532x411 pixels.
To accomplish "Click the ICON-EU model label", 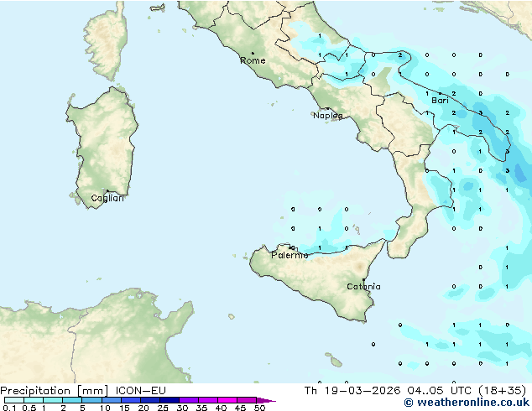I will (x=141, y=391).
